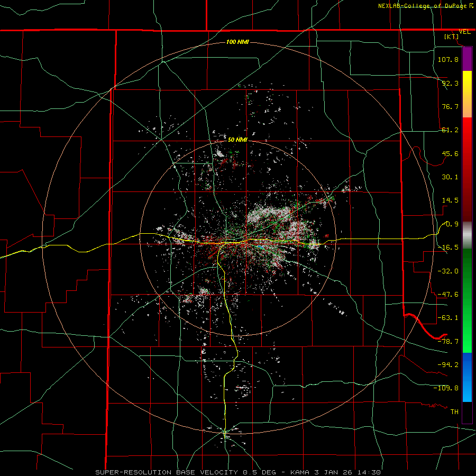Click the -0.9 value on velocity scale
476x476 pixels.
450,224
